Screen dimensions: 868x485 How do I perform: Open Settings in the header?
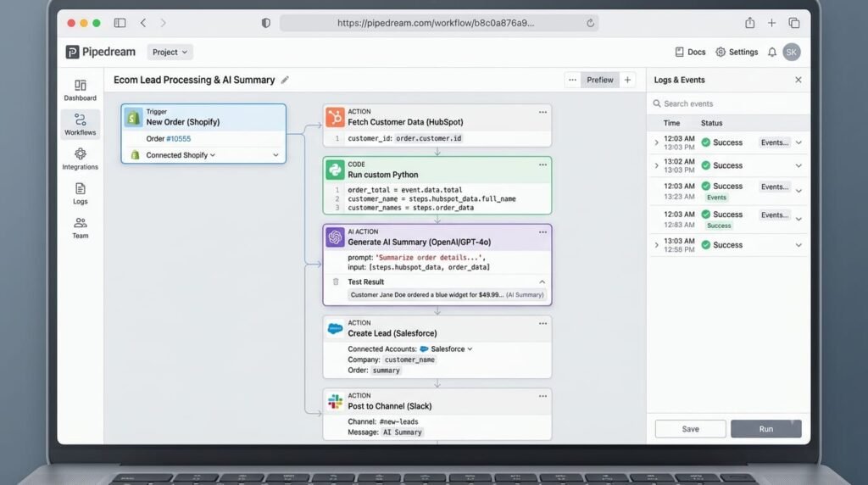pos(737,52)
